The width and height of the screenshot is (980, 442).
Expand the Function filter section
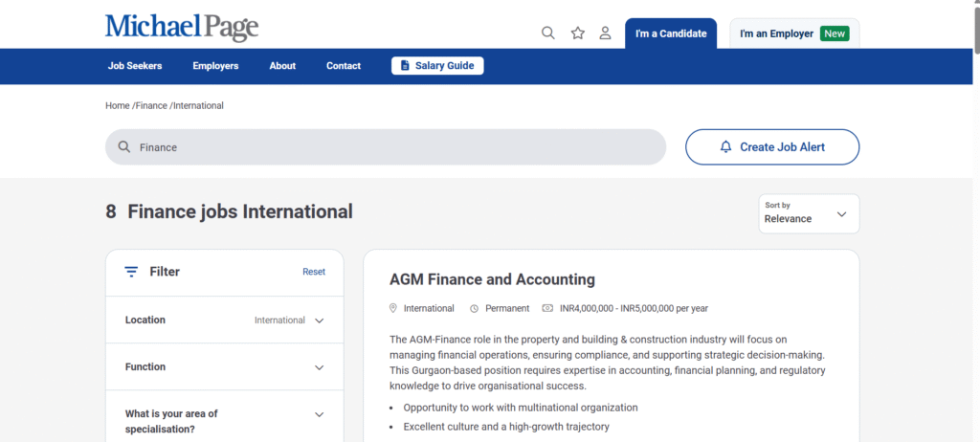(x=320, y=367)
